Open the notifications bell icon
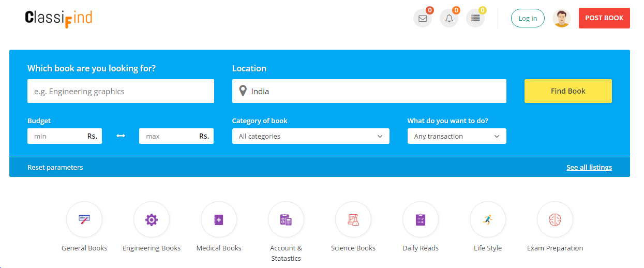This screenshot has height=268, width=644. 449,19
